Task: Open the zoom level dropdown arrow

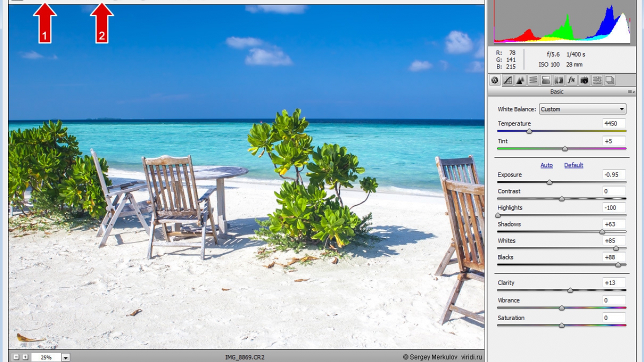Action: pyautogui.click(x=65, y=357)
